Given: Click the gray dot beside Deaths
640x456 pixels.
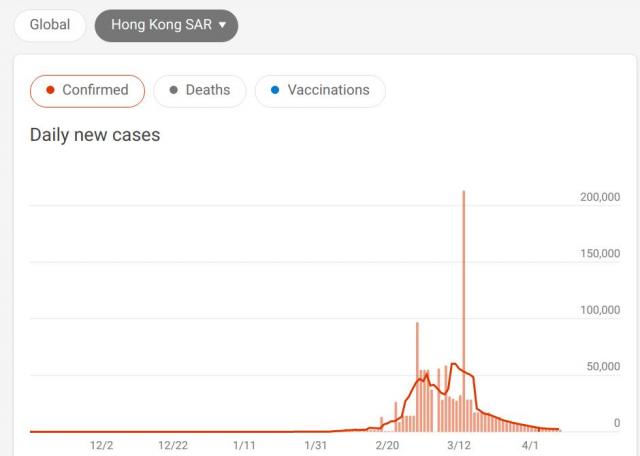Looking at the screenshot, I should (174, 90).
